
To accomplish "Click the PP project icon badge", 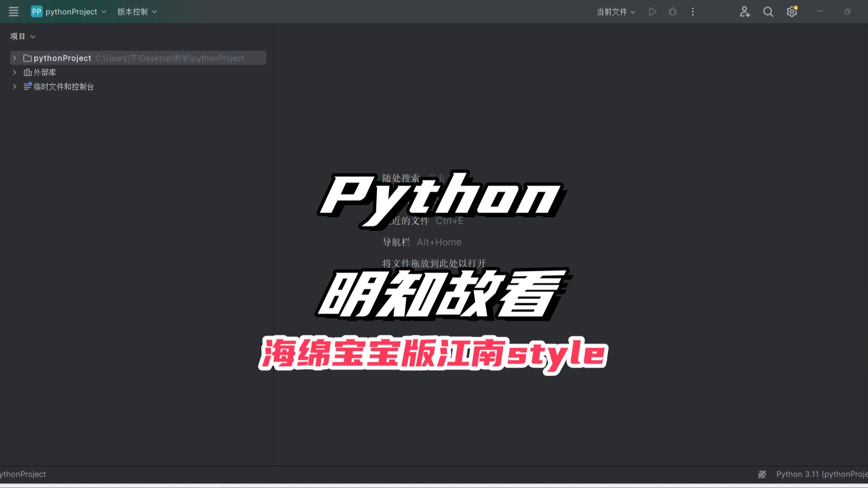I will point(37,12).
